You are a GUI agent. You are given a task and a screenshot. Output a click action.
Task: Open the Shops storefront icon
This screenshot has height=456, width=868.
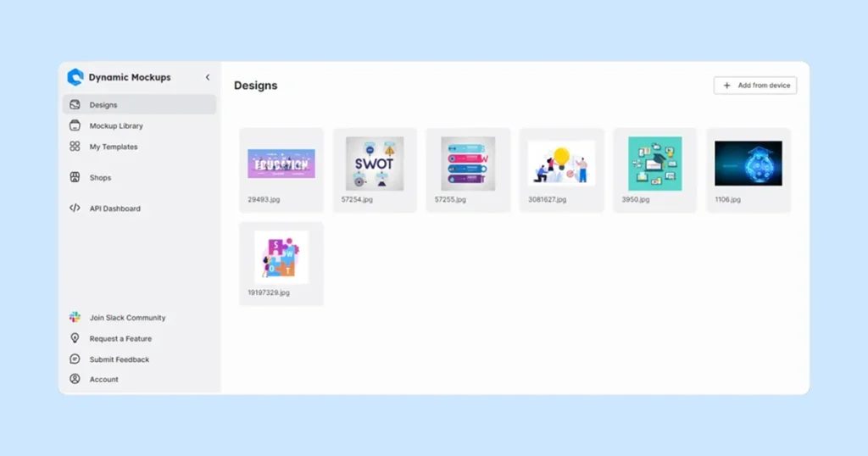point(75,178)
